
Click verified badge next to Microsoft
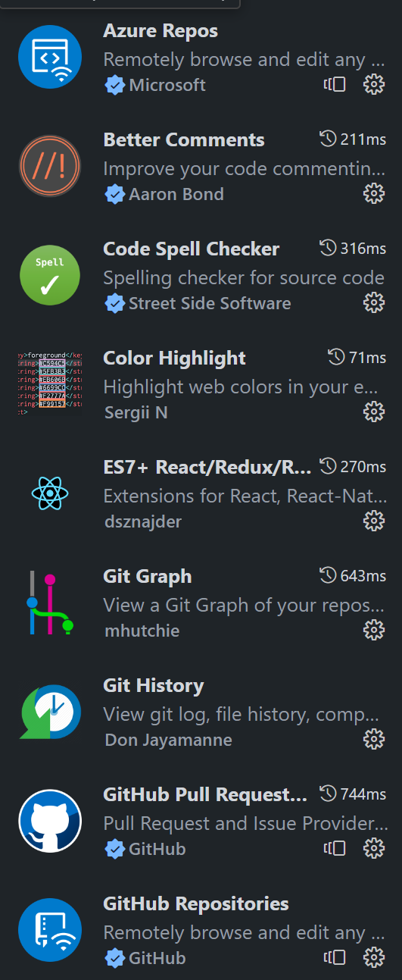(x=114, y=86)
